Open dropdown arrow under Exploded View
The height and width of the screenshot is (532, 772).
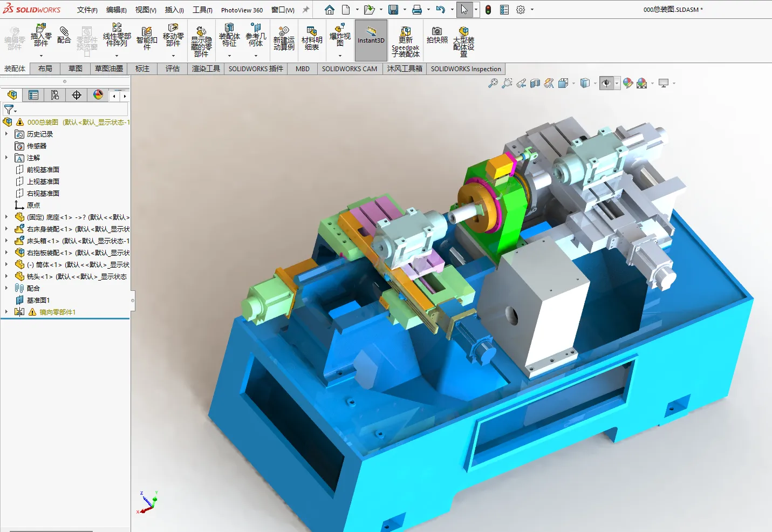[x=340, y=56]
